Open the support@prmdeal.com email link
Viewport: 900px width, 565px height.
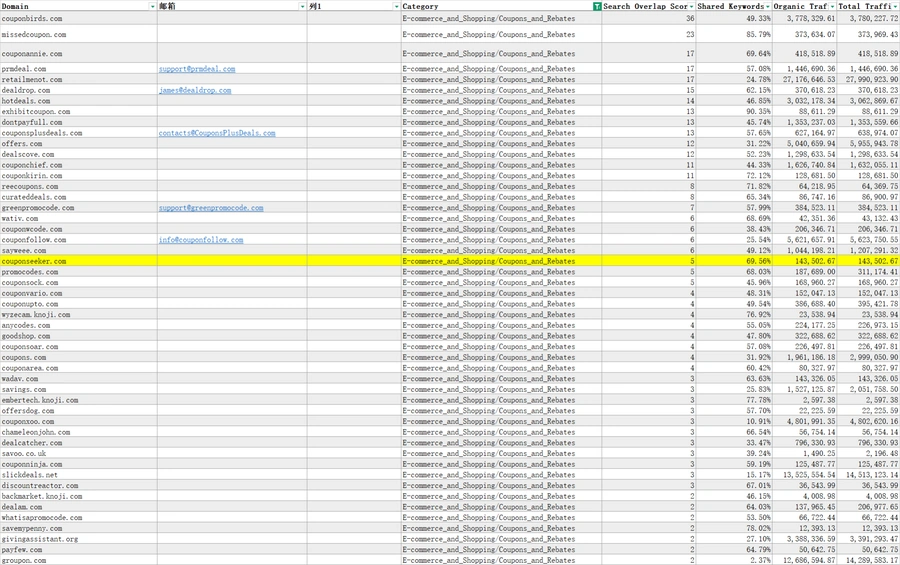pyautogui.click(x=197, y=69)
